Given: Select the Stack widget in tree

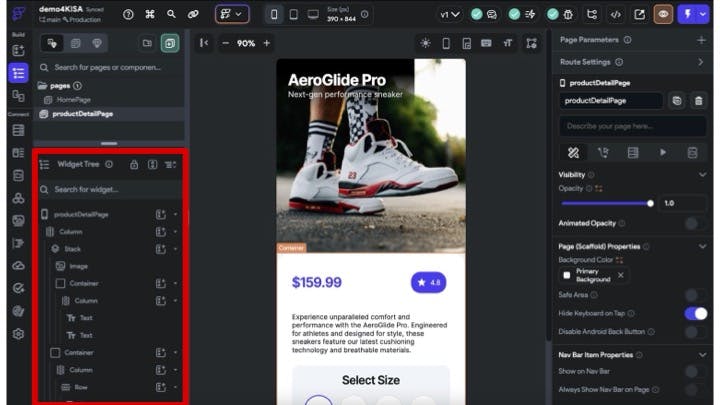Looking at the screenshot, I should (x=72, y=249).
